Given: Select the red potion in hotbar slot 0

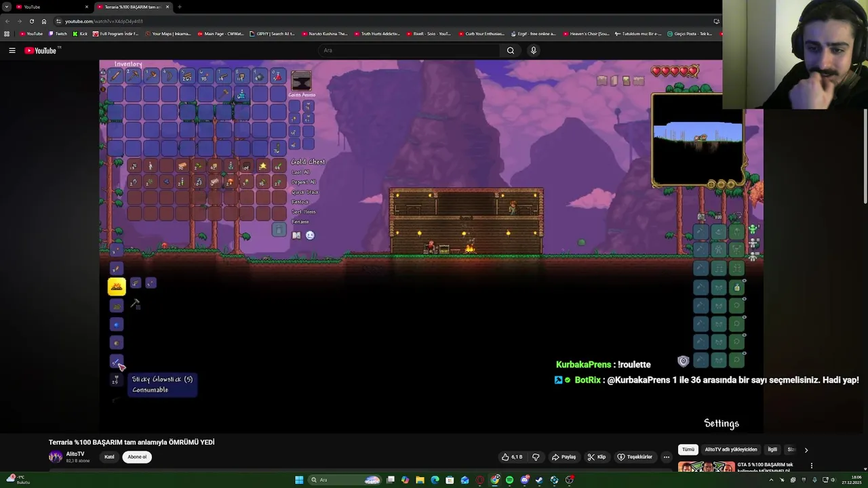Looking at the screenshot, I should [x=277, y=76].
